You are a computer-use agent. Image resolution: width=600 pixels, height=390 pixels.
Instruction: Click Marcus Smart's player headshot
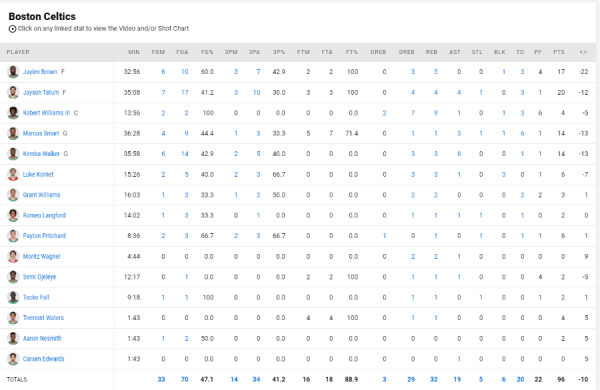click(13, 133)
